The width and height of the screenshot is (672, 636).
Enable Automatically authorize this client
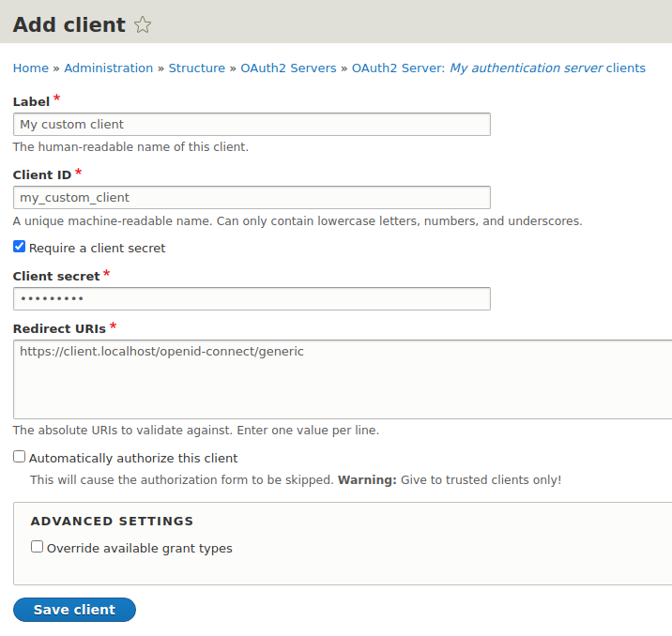point(20,457)
